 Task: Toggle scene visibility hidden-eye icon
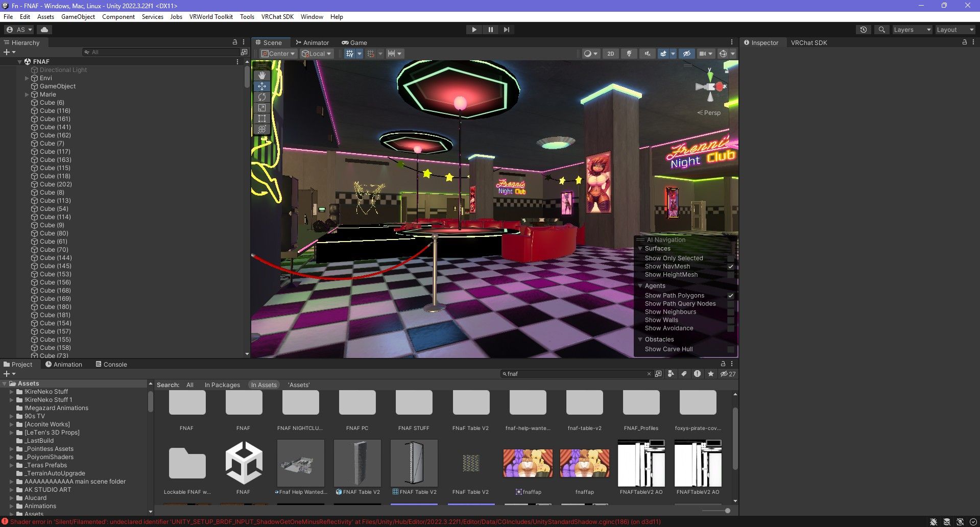687,54
